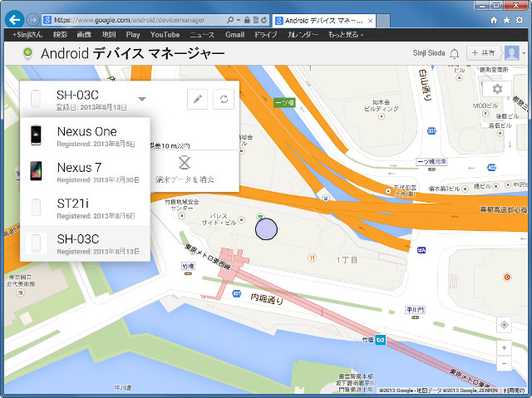
Task: Open the Favorites star icon
Action: pos(506,20)
